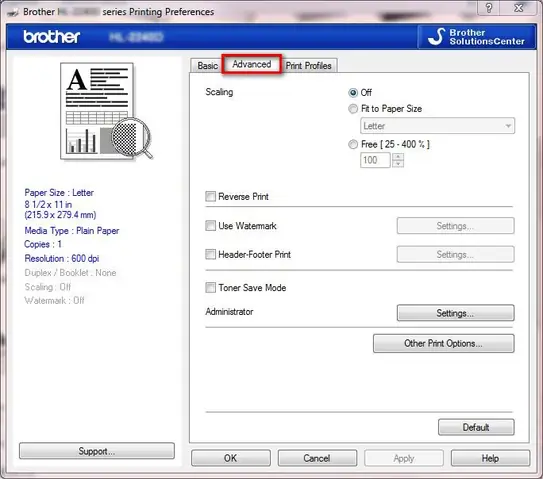
Task: Click the Cancel button
Action: (x=317, y=458)
